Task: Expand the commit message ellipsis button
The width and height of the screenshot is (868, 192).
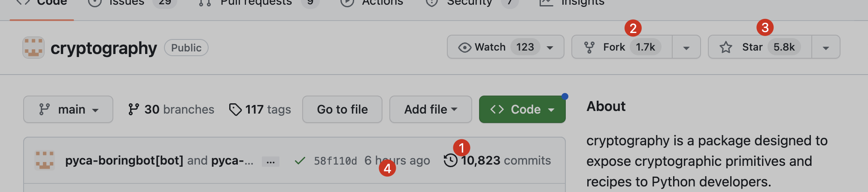Action: point(270,162)
